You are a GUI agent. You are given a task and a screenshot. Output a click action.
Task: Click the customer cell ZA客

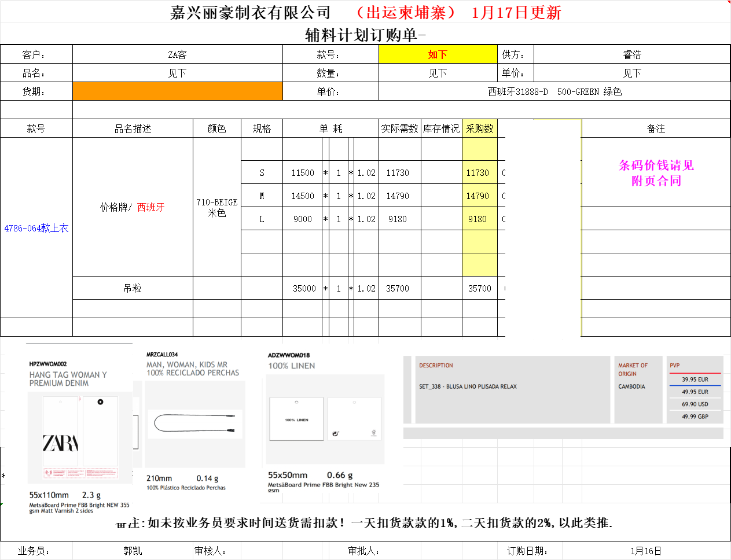(177, 54)
